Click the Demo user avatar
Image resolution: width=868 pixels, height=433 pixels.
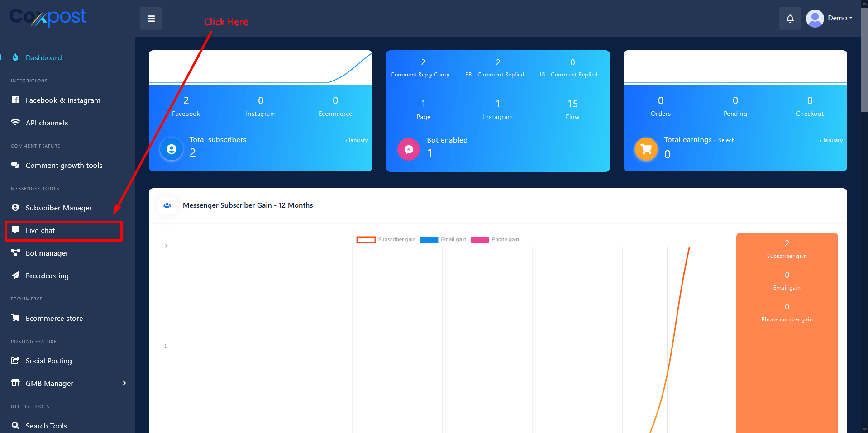815,19
